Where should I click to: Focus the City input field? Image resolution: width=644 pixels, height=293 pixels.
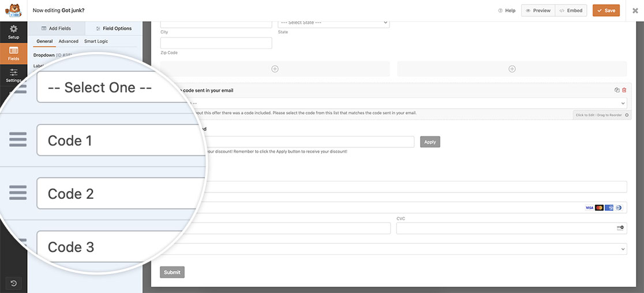pyautogui.click(x=216, y=24)
